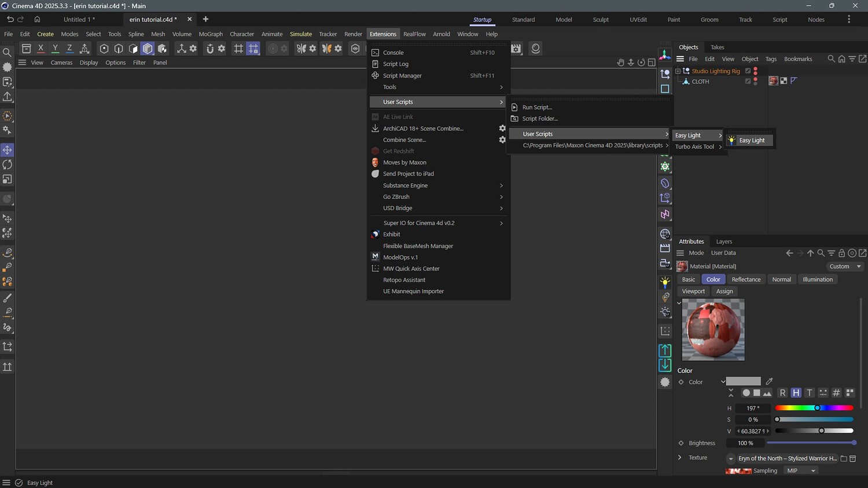Lock the Attributes panel element
The width and height of the screenshot is (868, 488).
(x=842, y=253)
